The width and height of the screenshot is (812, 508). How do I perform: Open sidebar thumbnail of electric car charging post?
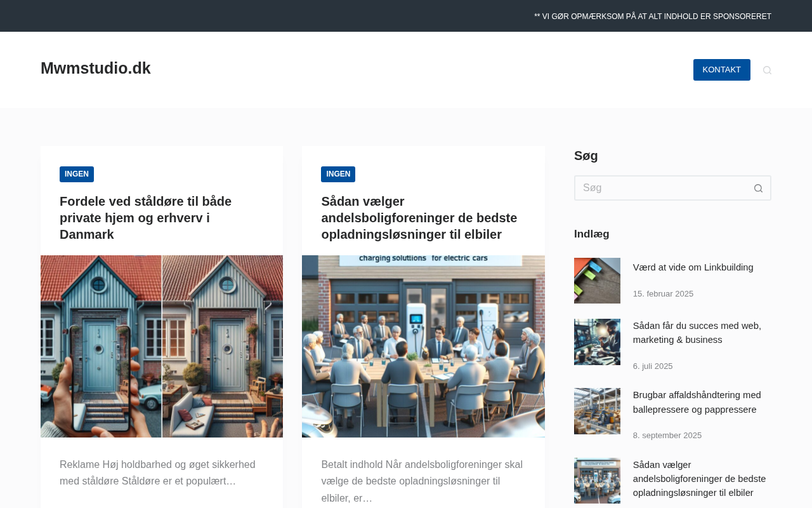tap(597, 481)
